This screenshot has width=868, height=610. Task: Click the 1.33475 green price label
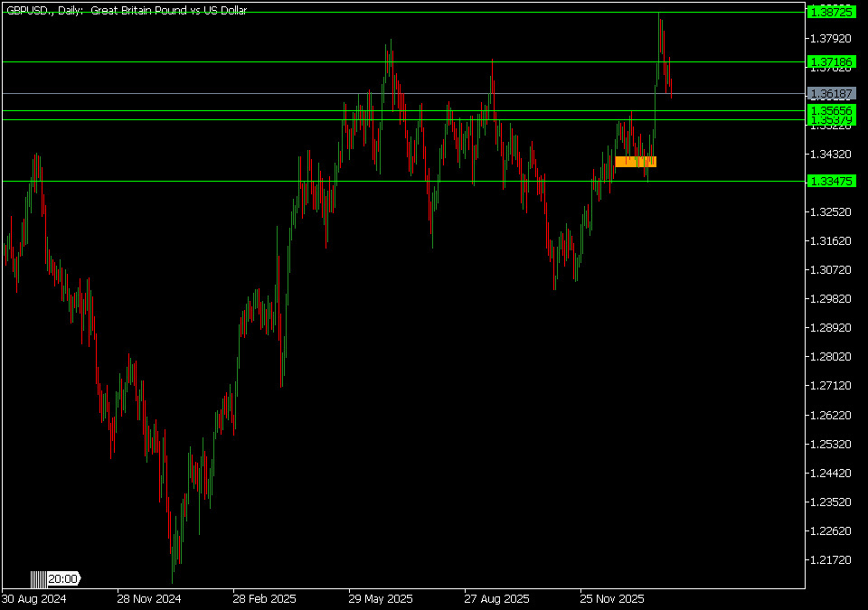[829, 182]
